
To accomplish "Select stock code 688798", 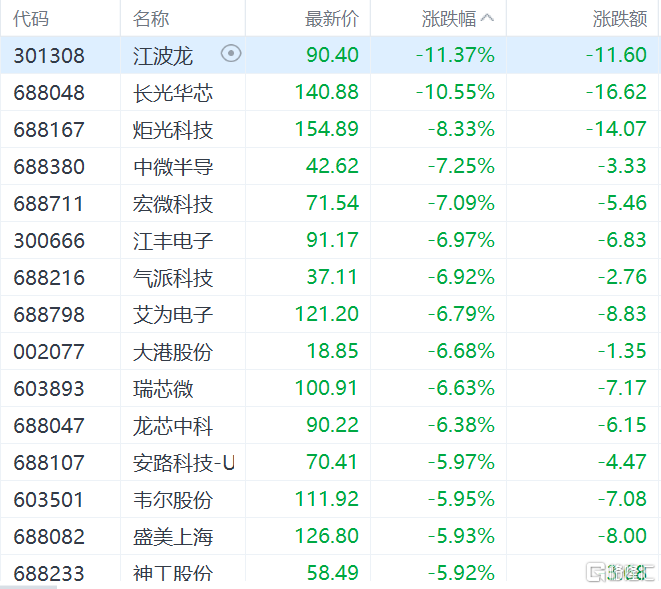I will (49, 315).
